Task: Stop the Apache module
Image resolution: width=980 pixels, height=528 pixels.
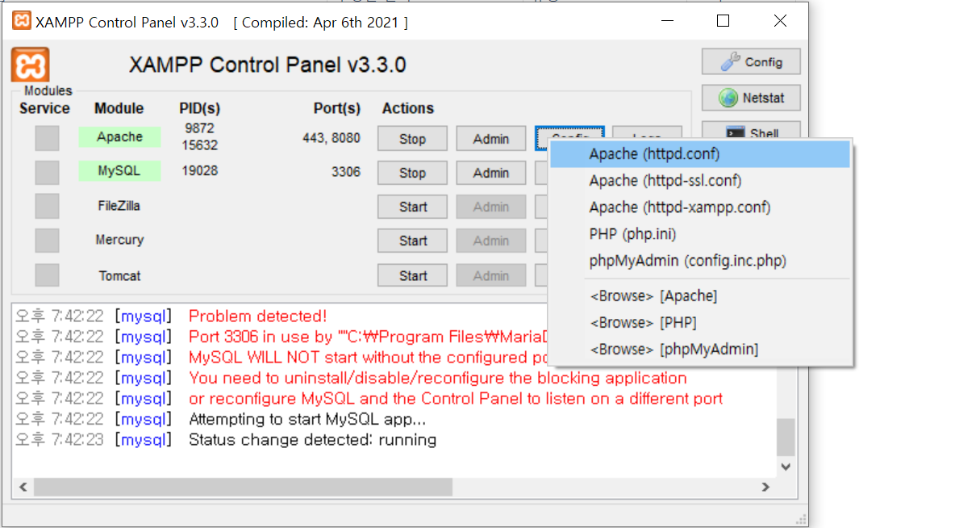Action: pyautogui.click(x=412, y=139)
